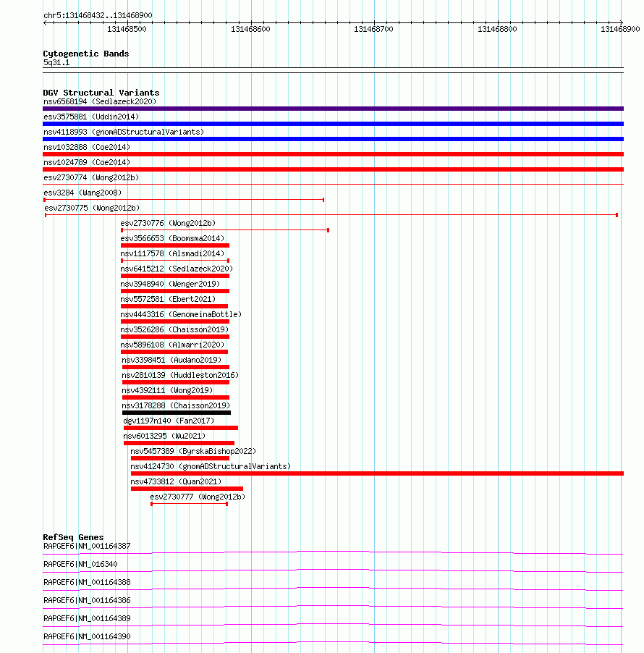
Task: Click the RAPGEF6|NM_001164387 transcript label
Action: pos(87,546)
